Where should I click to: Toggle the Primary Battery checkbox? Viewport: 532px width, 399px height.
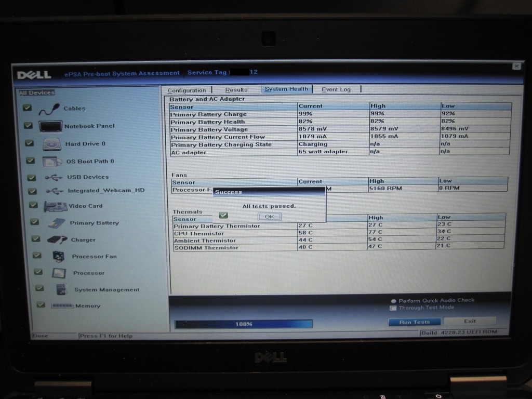click(x=35, y=222)
